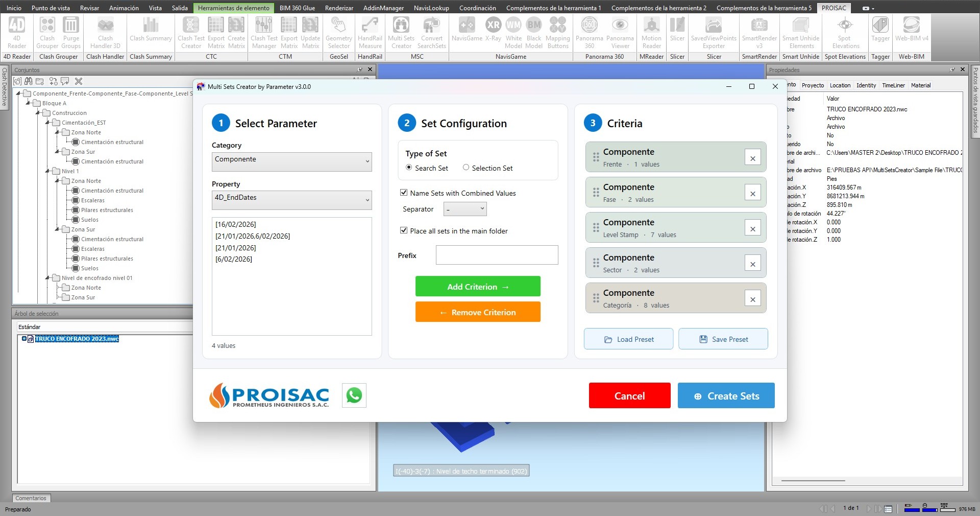Cancel the Multi Sets Creator dialog
This screenshot has width=980, height=516.
click(x=629, y=396)
